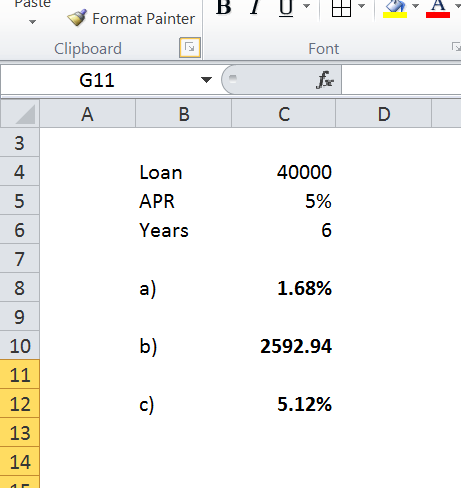Select row 11 header
Image resolution: width=461 pixels, height=488 pixels.
tap(19, 375)
